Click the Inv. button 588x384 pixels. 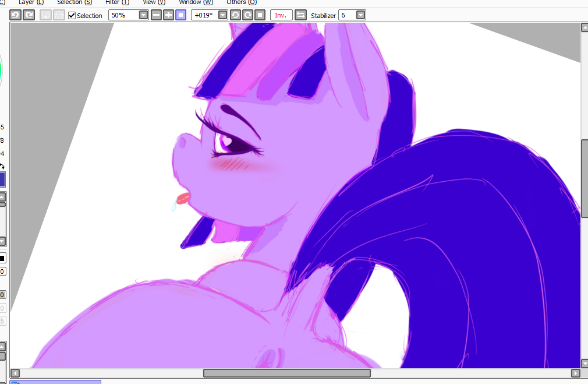(281, 15)
